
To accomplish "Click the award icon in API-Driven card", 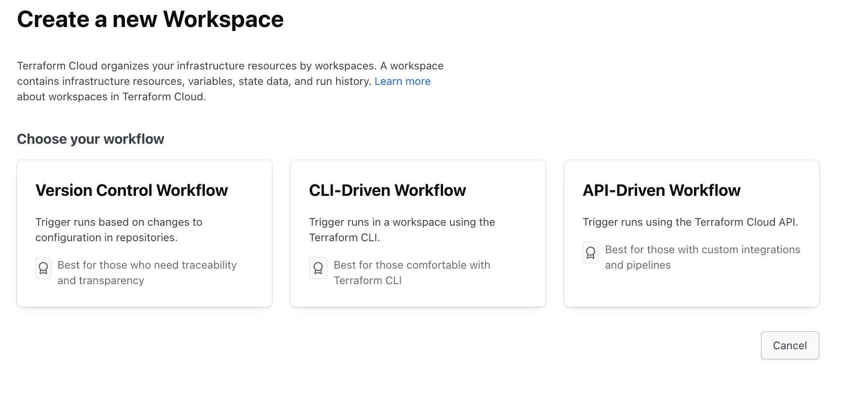I will point(591,252).
